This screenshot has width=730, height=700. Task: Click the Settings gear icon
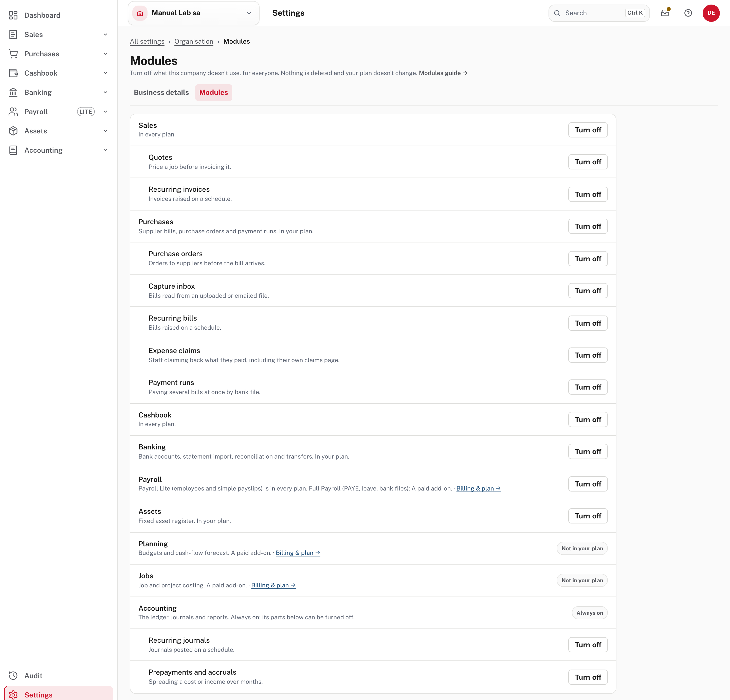pos(13,695)
